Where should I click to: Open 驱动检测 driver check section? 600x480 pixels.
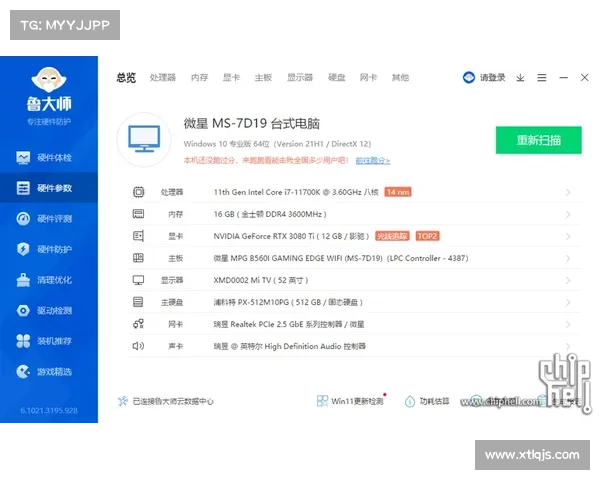pyautogui.click(x=44, y=310)
